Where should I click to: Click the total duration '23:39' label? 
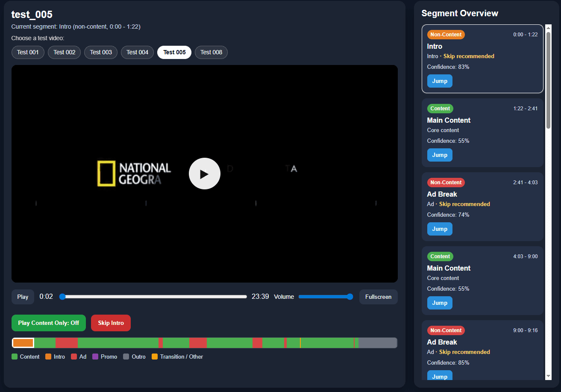click(260, 296)
